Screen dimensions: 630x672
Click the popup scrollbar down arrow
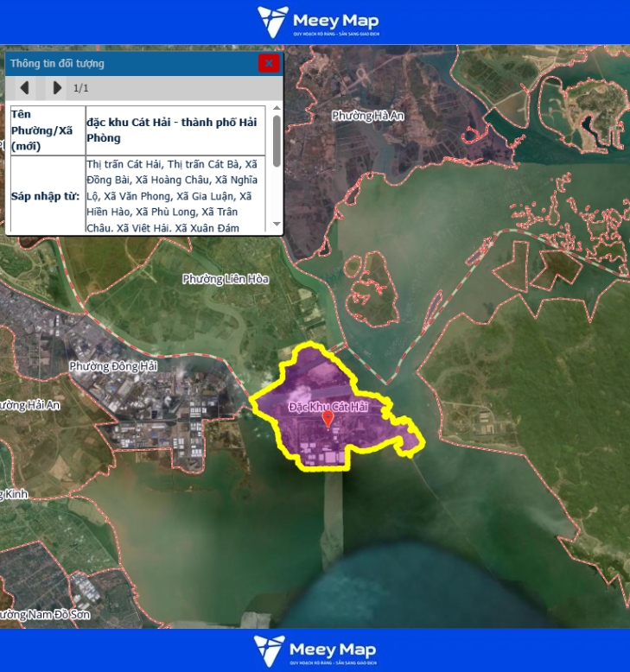(277, 225)
